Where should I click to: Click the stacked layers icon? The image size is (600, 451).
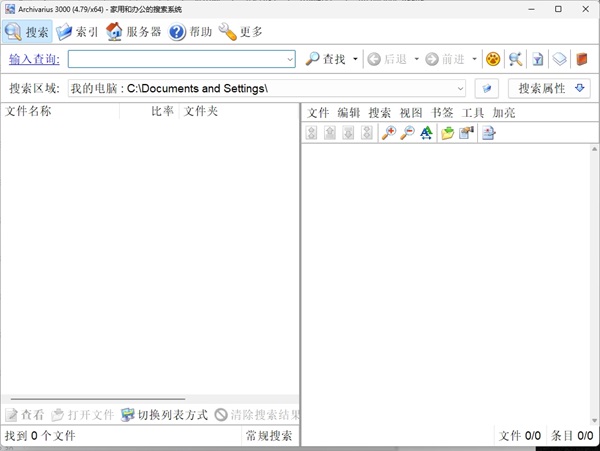click(x=559, y=59)
